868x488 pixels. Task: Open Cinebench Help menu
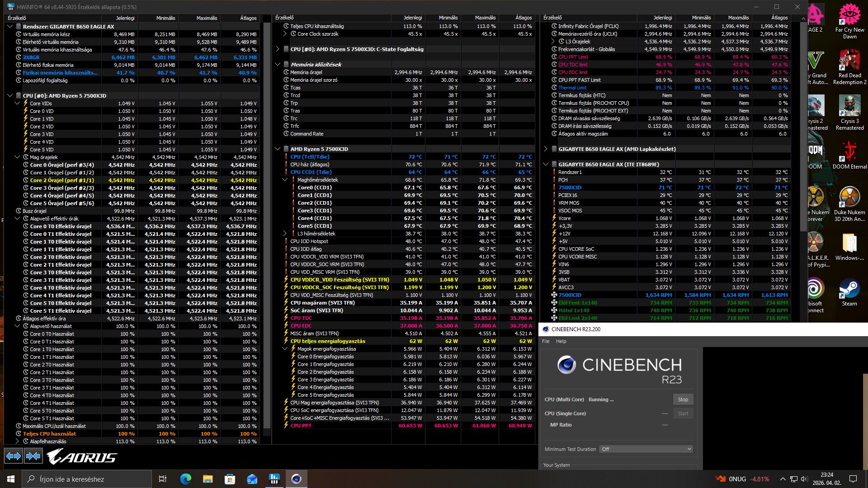[x=561, y=341]
